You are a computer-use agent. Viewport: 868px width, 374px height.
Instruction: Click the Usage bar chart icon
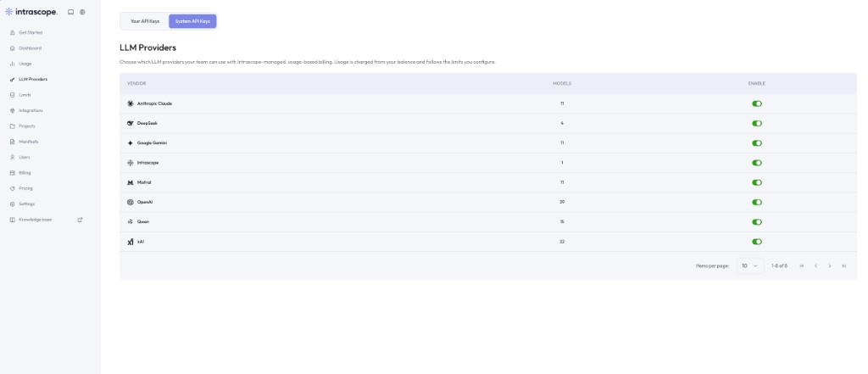tap(13, 64)
